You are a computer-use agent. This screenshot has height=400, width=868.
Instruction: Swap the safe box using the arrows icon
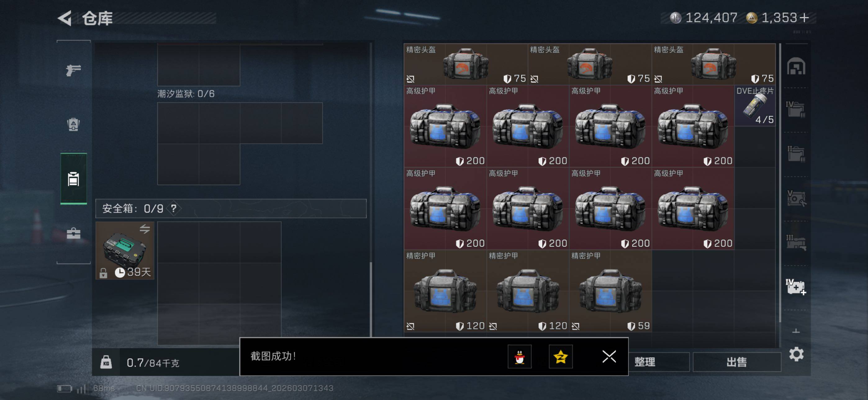click(145, 229)
